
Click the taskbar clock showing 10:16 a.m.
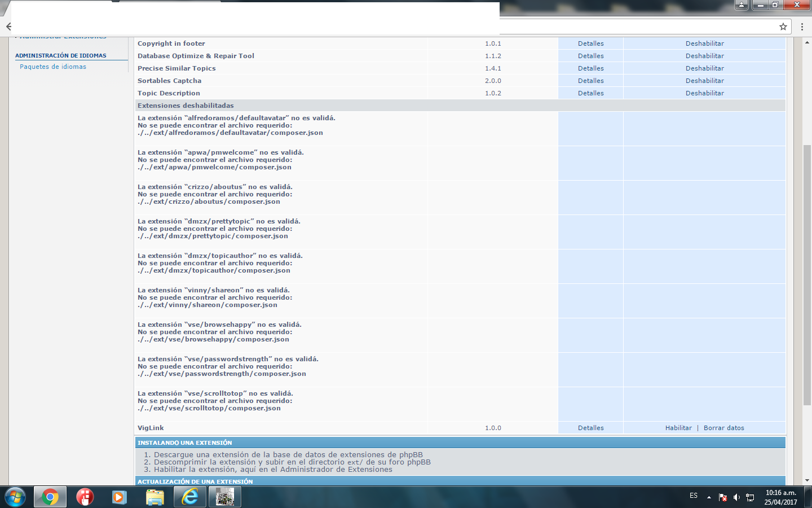[780, 497]
